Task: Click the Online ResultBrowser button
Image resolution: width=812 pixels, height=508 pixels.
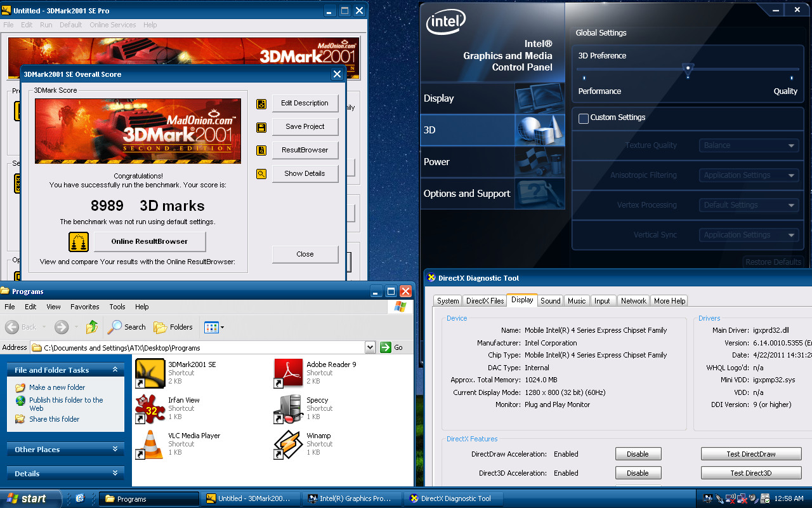Action: [x=150, y=241]
